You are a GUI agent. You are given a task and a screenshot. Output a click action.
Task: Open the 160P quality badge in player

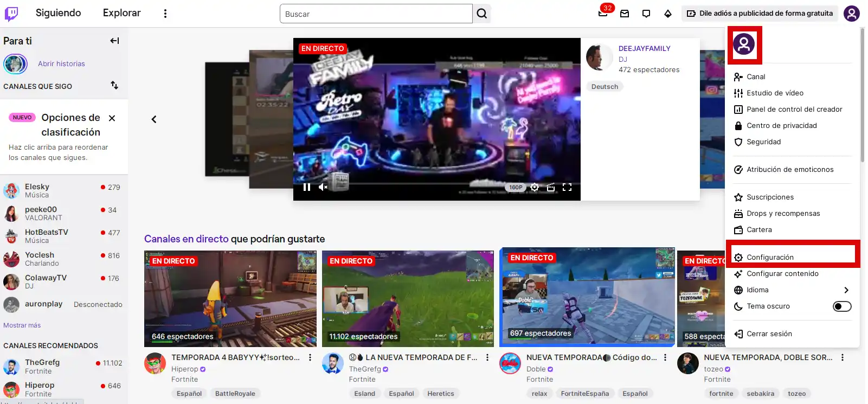click(x=516, y=188)
